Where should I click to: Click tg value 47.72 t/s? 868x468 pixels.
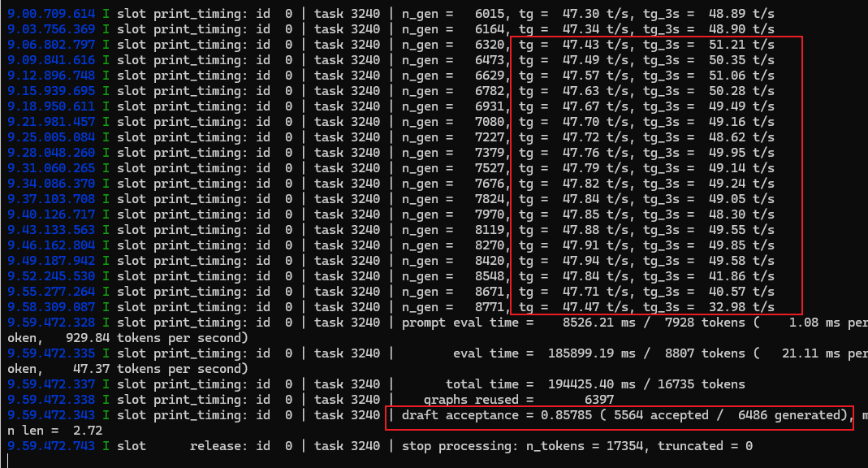coord(595,137)
